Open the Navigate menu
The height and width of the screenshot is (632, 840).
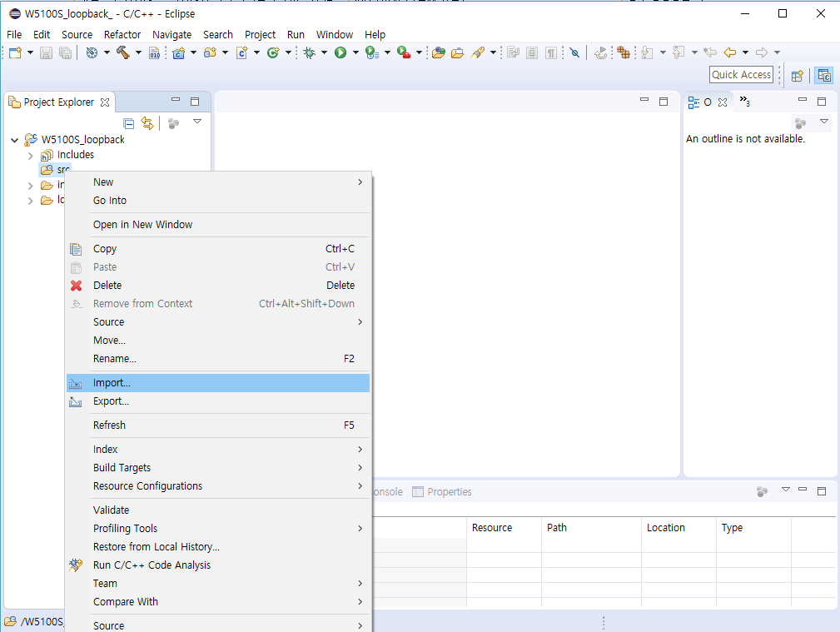[172, 34]
